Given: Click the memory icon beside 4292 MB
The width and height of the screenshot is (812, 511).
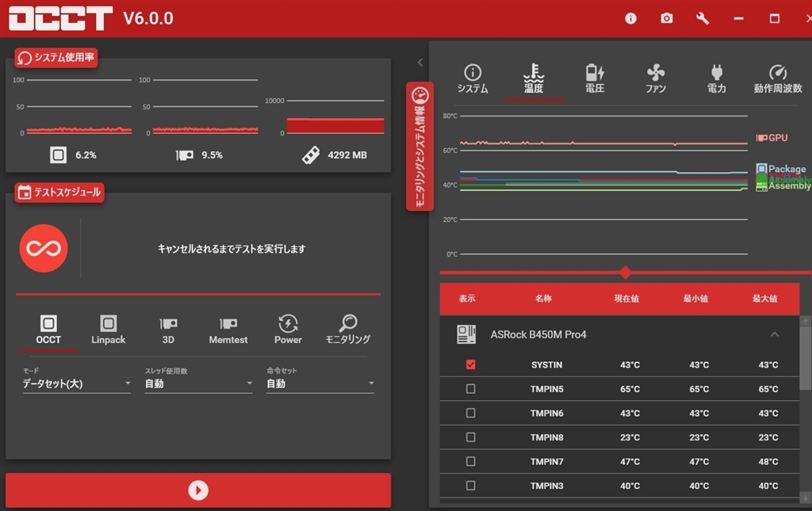Looking at the screenshot, I should 311,155.
